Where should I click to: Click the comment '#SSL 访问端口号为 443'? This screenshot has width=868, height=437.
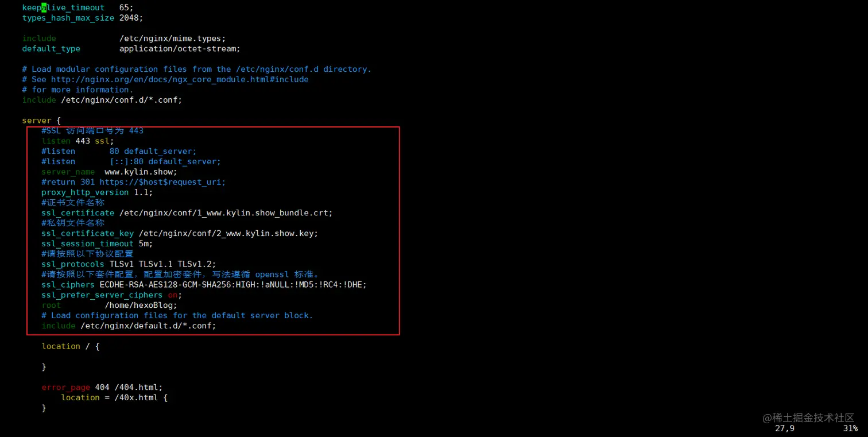click(x=92, y=130)
